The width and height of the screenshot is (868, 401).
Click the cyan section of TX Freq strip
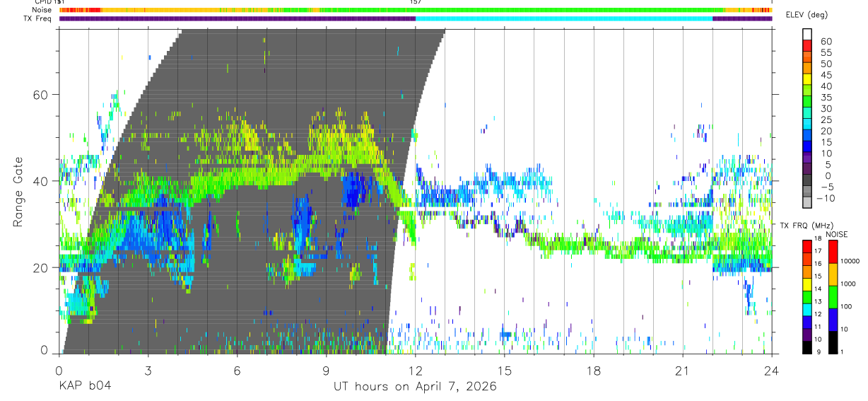pos(564,18)
